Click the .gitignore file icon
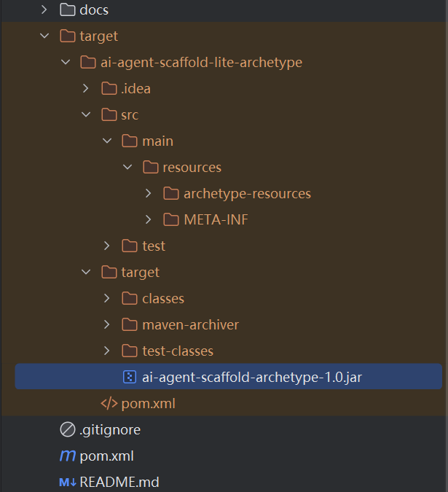Screen dimensions: 448x492 [68, 429]
